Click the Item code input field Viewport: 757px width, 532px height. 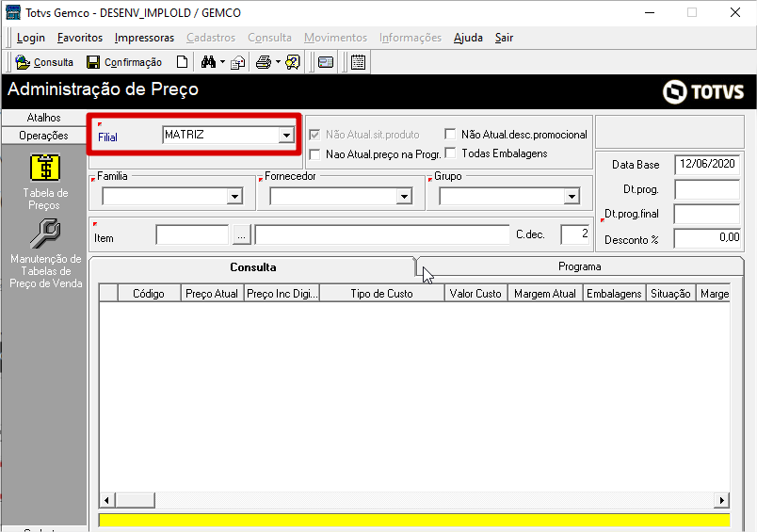pos(192,235)
